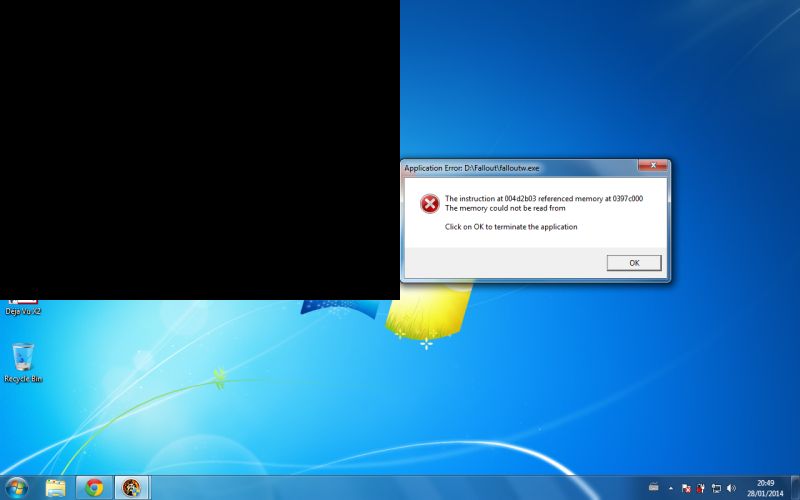Image resolution: width=800 pixels, height=500 pixels.
Task: Click text 'Click on OK to terminate the application'
Action: 511,227
